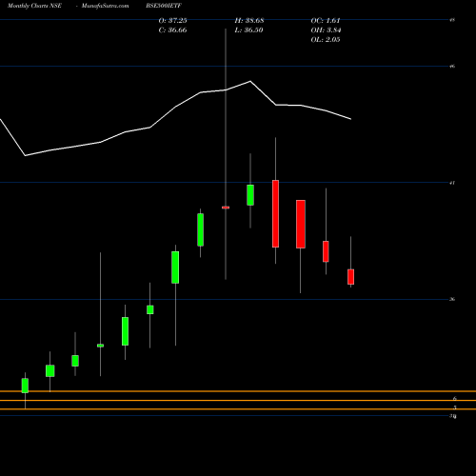This screenshot has width=476, height=476.
Task: Click the 'H: 38.68' high value
Action: coord(249,21)
